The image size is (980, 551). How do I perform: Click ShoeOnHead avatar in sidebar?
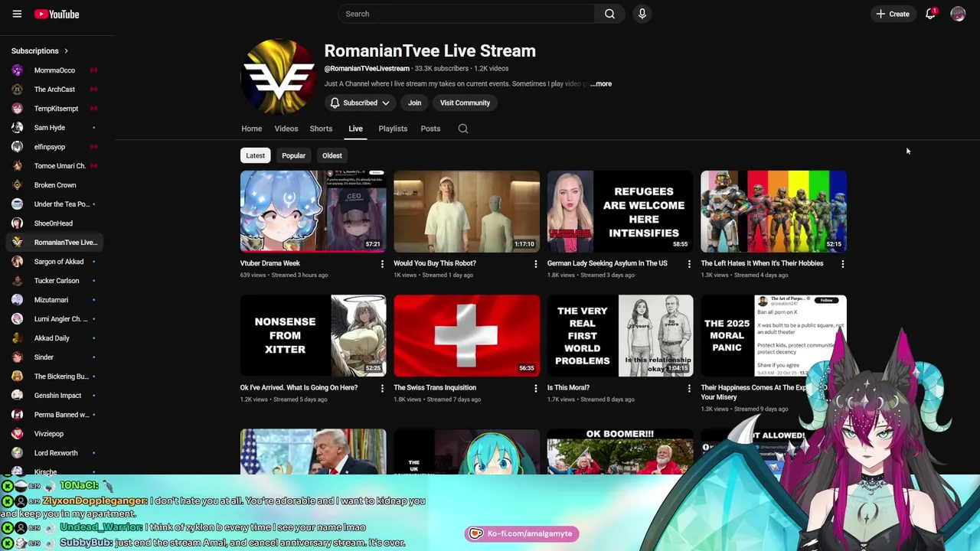click(17, 223)
